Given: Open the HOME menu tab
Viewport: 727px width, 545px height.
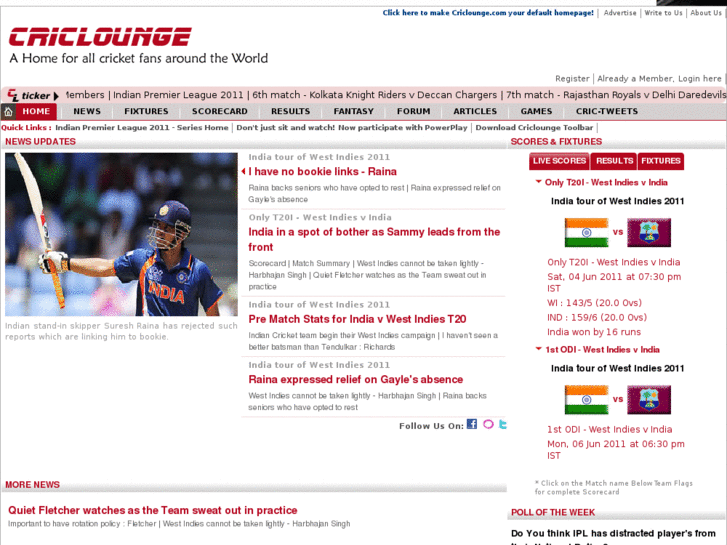Looking at the screenshot, I should point(36,111).
